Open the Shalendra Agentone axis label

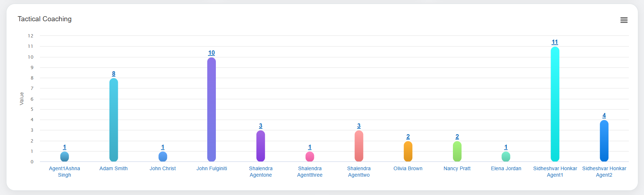[261, 172]
